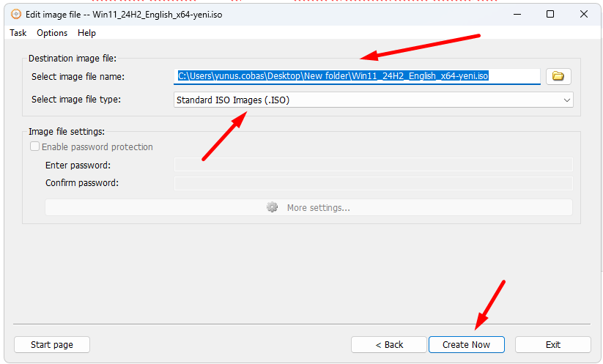Click the browse folder icon for image file
The width and height of the screenshot is (603, 364).
558,76
